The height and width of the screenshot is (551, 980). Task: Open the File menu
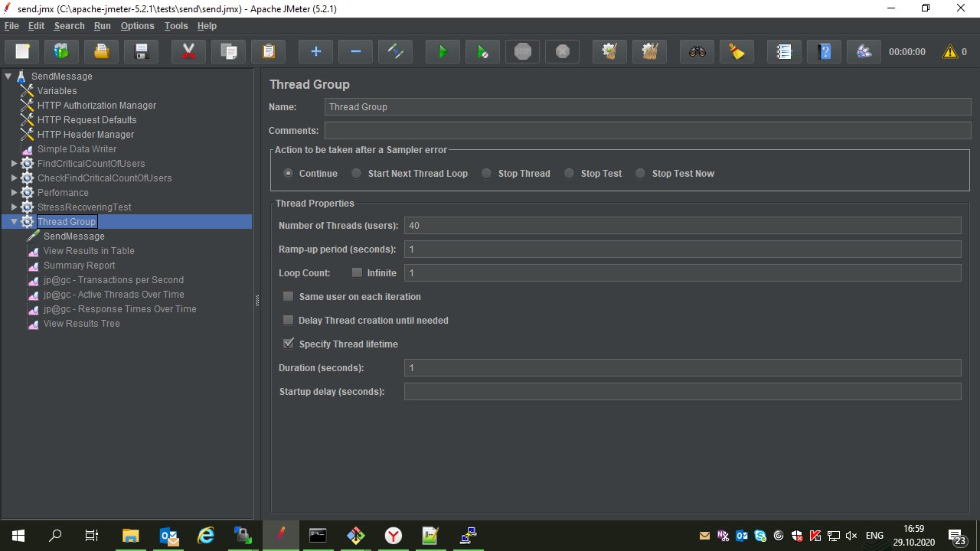[x=11, y=26]
